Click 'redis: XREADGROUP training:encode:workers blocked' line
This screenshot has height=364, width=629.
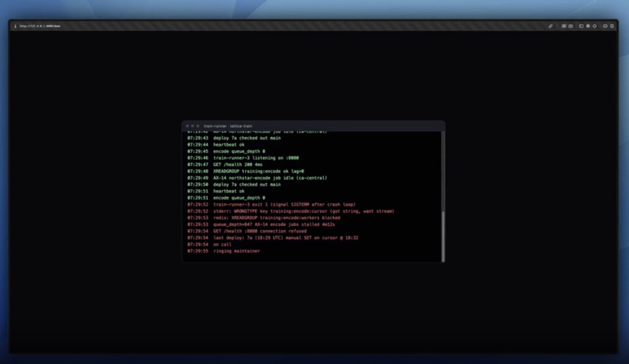pyautogui.click(x=264, y=217)
